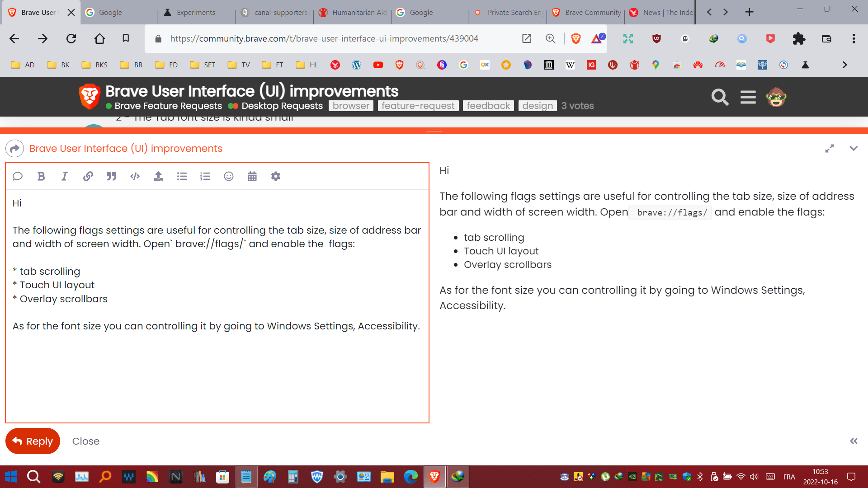Switch to the canal-supporters tab
The height and width of the screenshot is (488, 868).
(275, 12)
